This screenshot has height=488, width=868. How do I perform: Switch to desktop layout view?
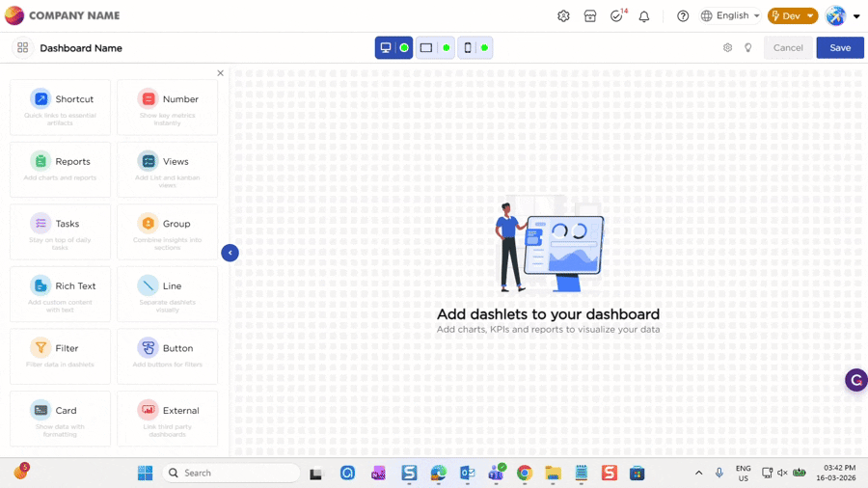386,48
